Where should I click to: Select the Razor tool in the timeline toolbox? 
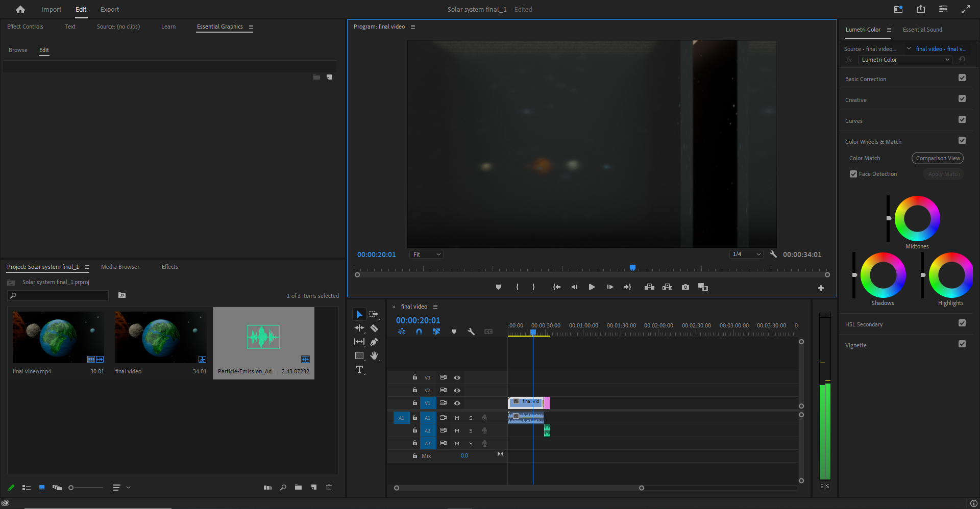[374, 328]
